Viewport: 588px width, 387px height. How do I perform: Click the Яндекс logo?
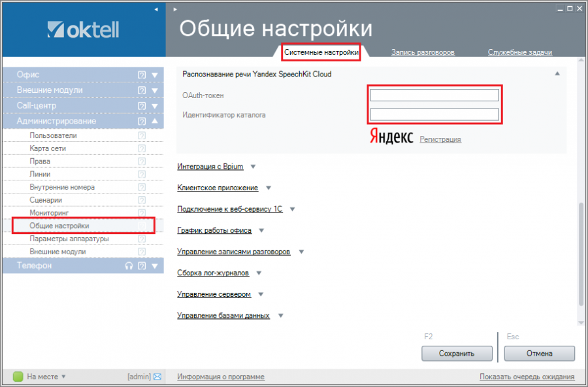[x=391, y=137]
